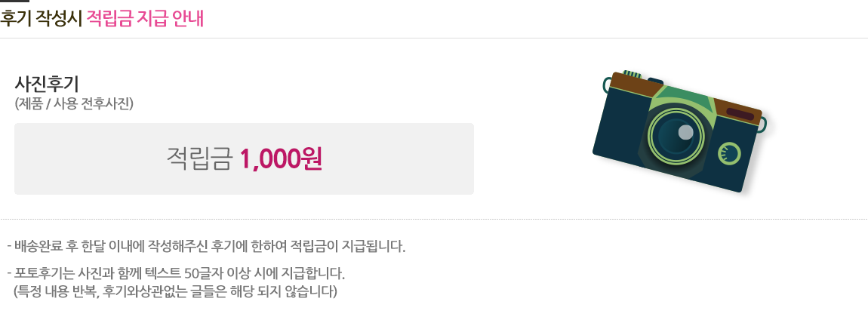Click the '(제품 / 사용 전후사진)' subtitle
Image resolution: width=868 pixels, height=323 pixels.
click(74, 104)
